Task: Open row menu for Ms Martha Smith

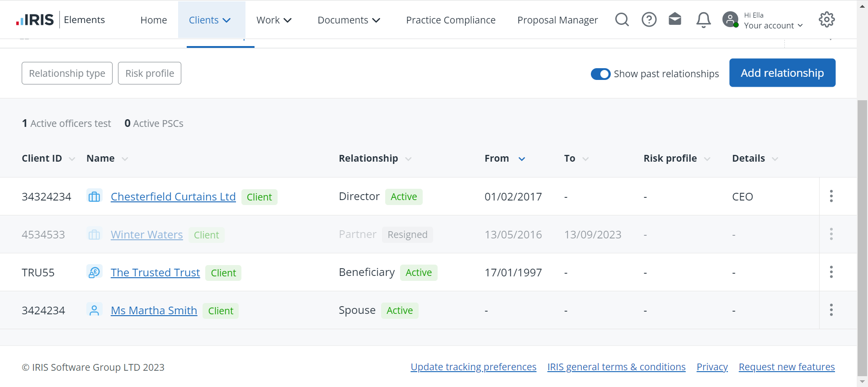Action: point(831,310)
